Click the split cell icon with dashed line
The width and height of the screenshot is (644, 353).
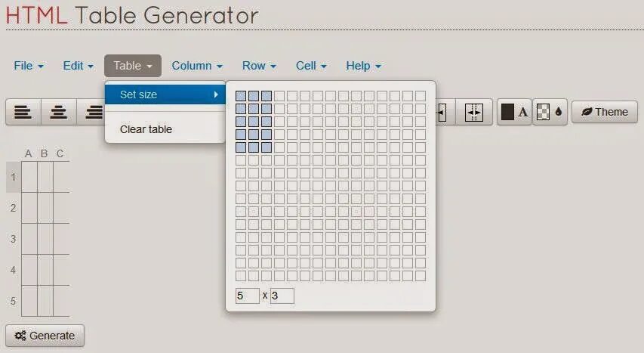[474, 112]
